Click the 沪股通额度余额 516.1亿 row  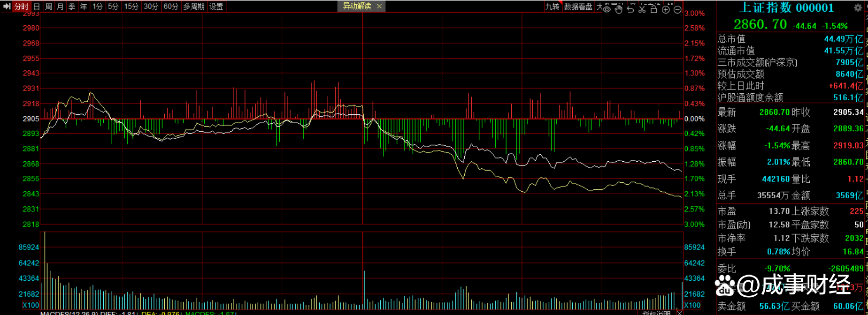point(790,97)
